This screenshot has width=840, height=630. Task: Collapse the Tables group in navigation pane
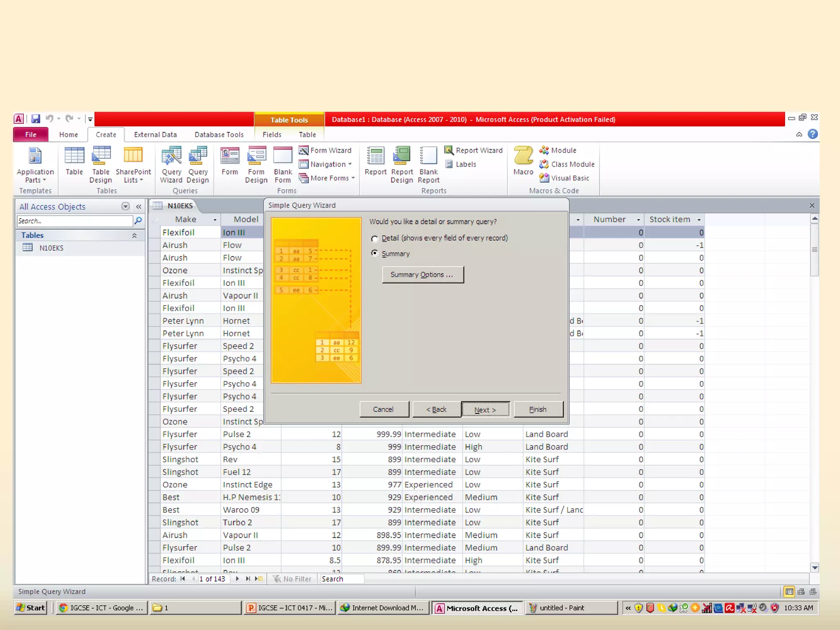pyautogui.click(x=134, y=235)
